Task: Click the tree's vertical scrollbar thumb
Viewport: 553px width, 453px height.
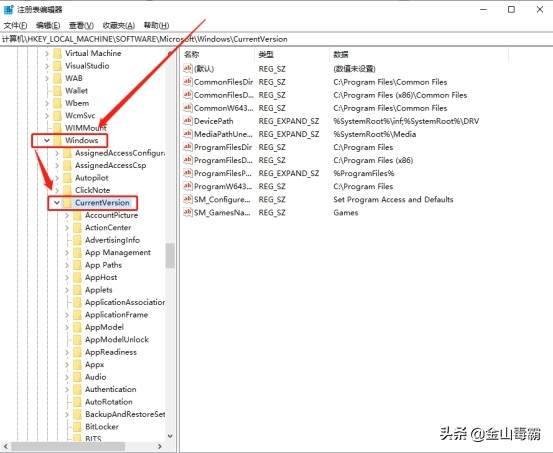Action: pyautogui.click(x=170, y=255)
